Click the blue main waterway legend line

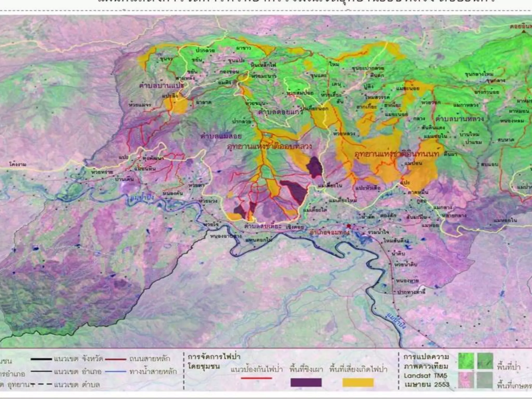115,372
